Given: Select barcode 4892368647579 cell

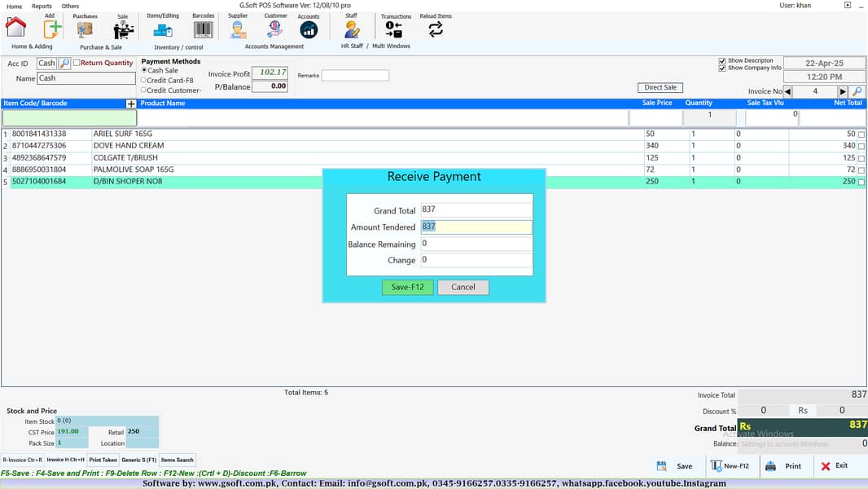Looking at the screenshot, I should pos(51,158).
